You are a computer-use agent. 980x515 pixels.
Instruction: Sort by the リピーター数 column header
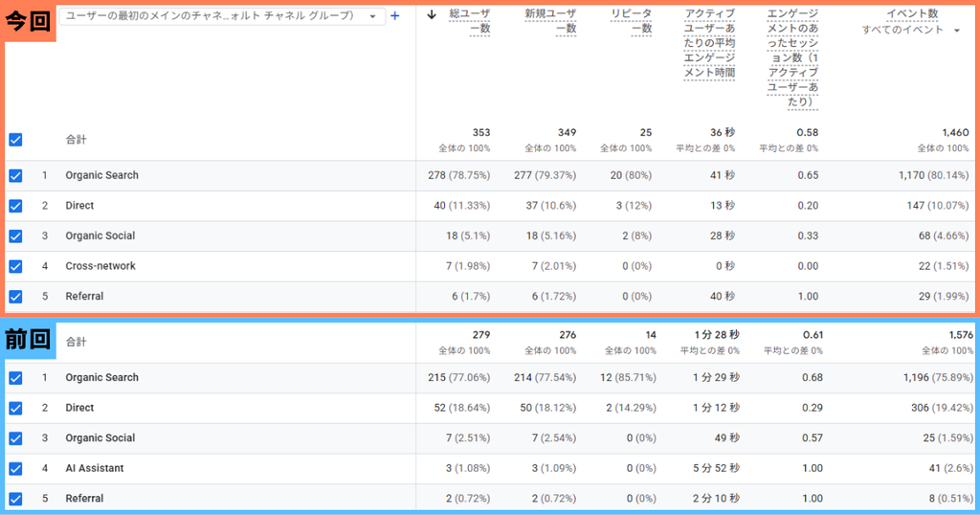point(632,21)
